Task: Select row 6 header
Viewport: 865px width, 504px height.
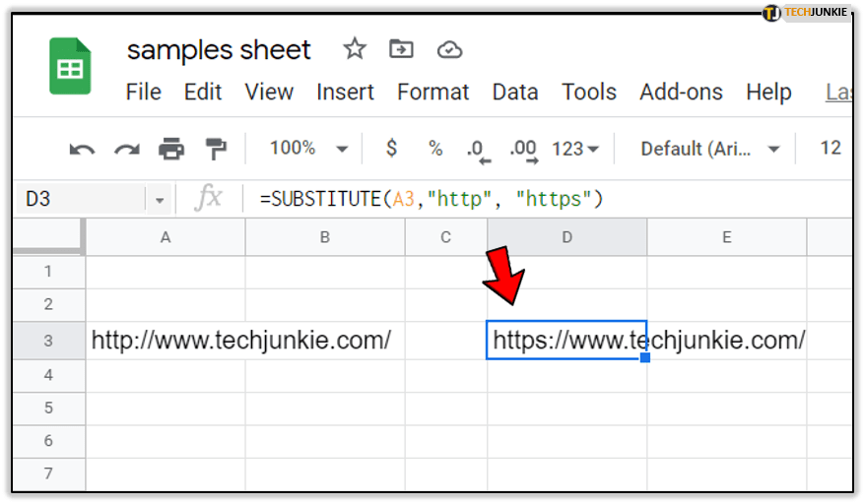Action: [48, 441]
